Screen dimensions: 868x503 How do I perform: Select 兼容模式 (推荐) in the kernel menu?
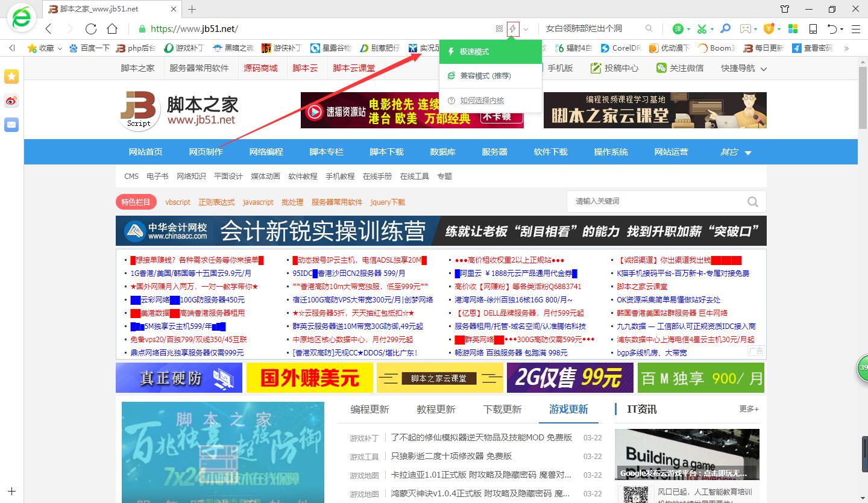[x=491, y=76]
